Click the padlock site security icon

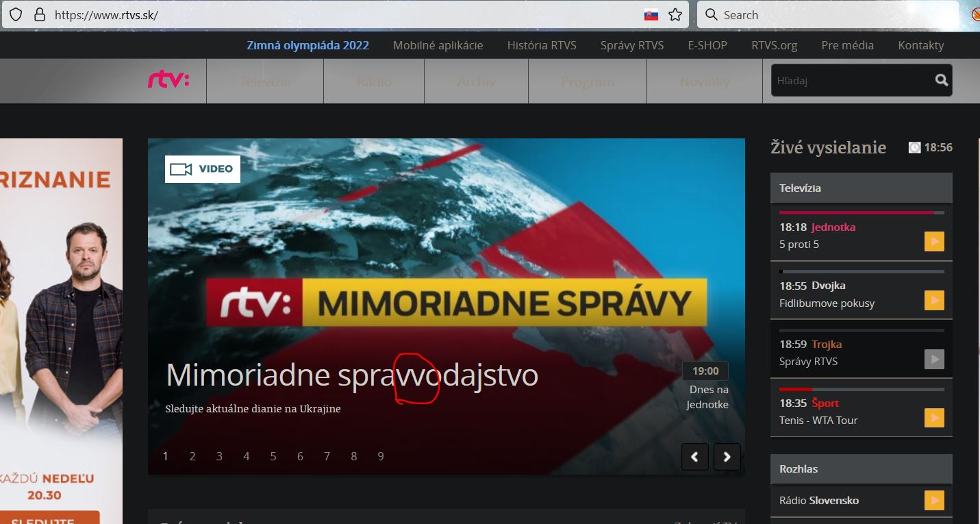(40, 14)
